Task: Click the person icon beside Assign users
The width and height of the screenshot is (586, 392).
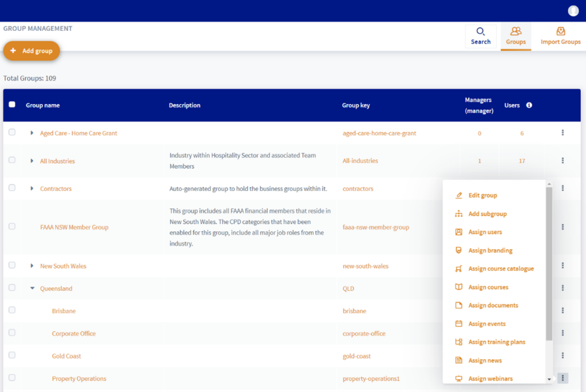Action: [458, 232]
